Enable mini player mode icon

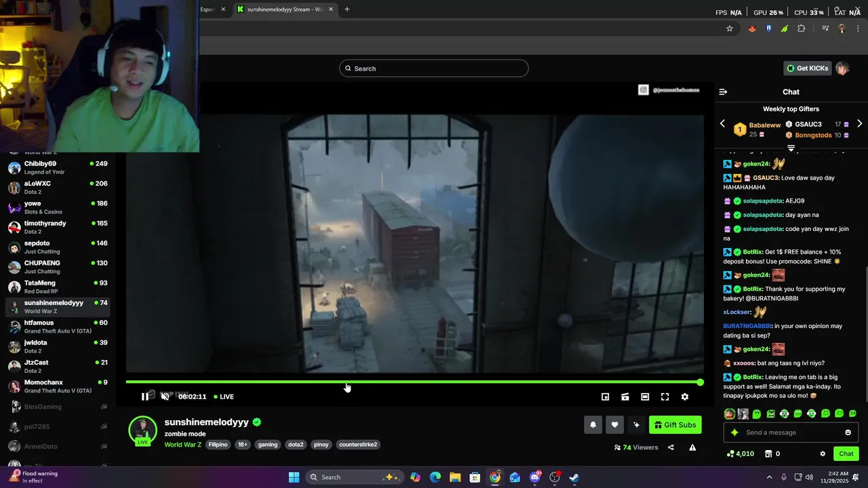[x=606, y=397]
